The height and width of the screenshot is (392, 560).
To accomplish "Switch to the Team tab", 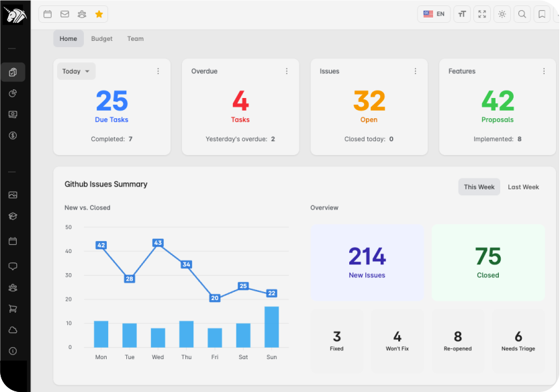I will (136, 39).
